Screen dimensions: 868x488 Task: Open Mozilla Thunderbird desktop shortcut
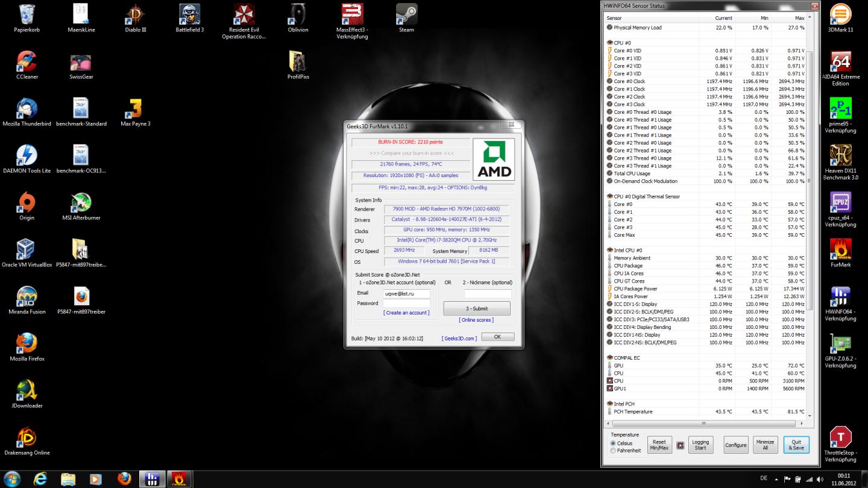tap(27, 112)
